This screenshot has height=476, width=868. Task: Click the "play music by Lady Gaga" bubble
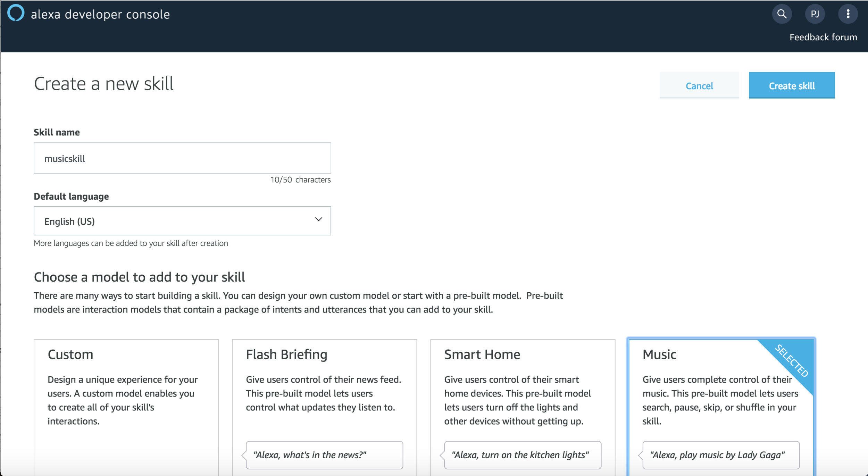click(x=721, y=455)
